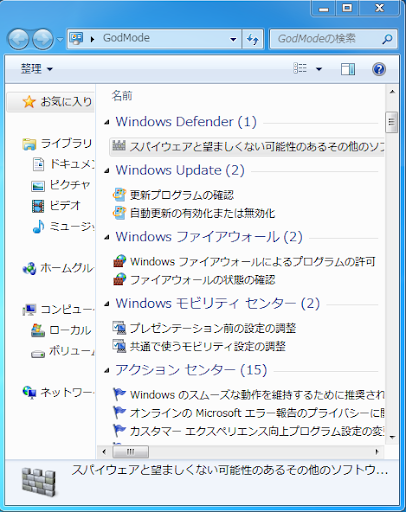Select Windows ファイアウォールによるプログラムの許可

click(253, 262)
